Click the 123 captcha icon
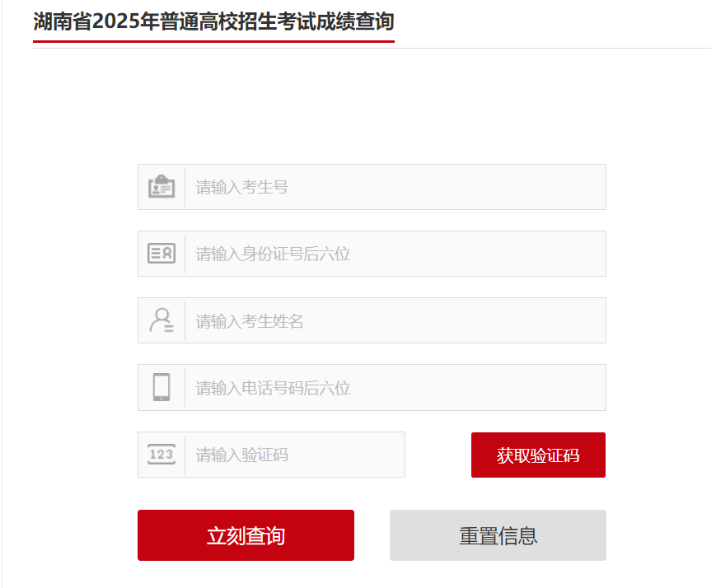 click(161, 455)
